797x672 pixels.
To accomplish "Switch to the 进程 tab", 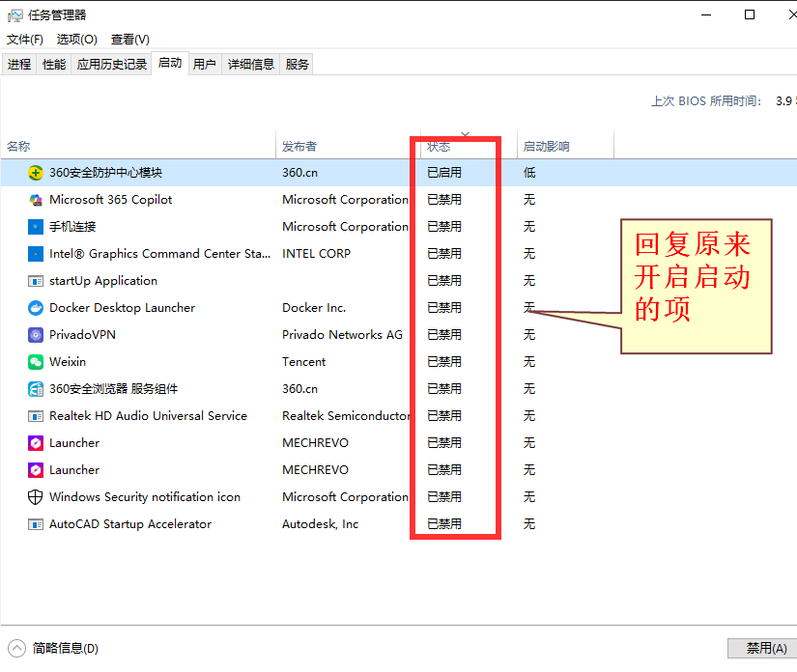I will pos(19,64).
